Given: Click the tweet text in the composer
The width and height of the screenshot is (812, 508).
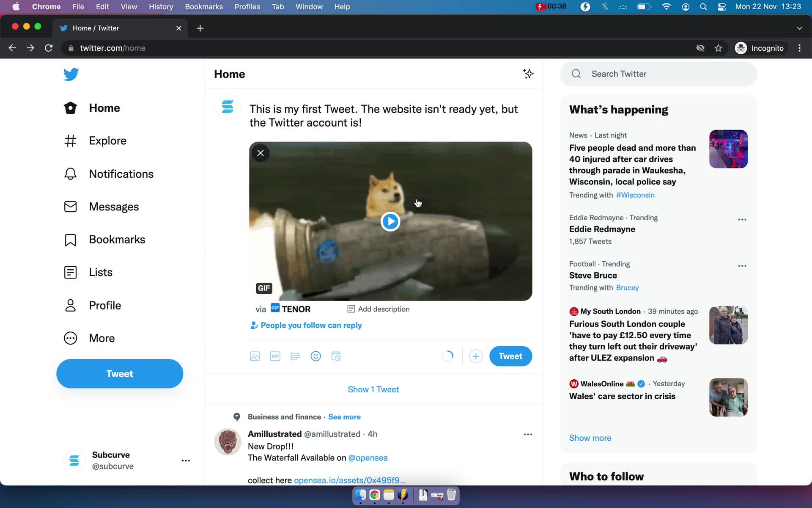Looking at the screenshot, I should (x=384, y=116).
